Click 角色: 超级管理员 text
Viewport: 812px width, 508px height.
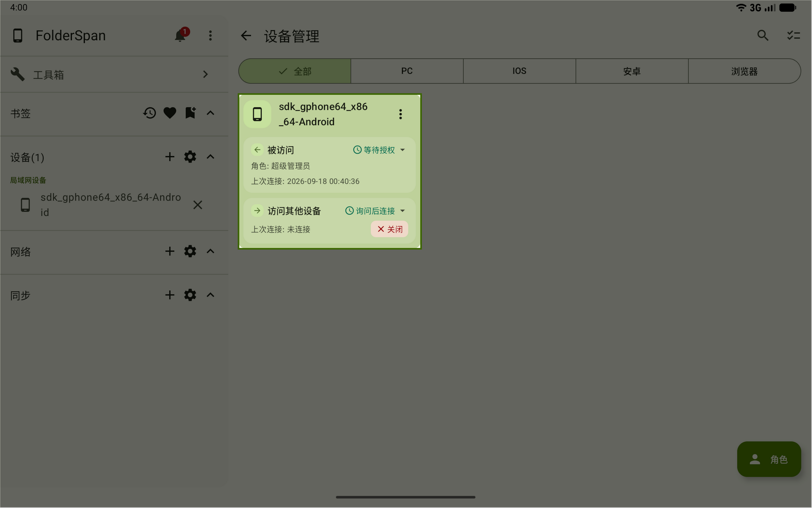(x=281, y=166)
